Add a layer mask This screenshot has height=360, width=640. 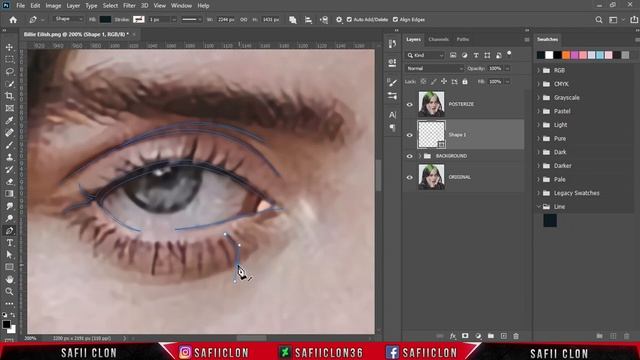[x=465, y=336]
